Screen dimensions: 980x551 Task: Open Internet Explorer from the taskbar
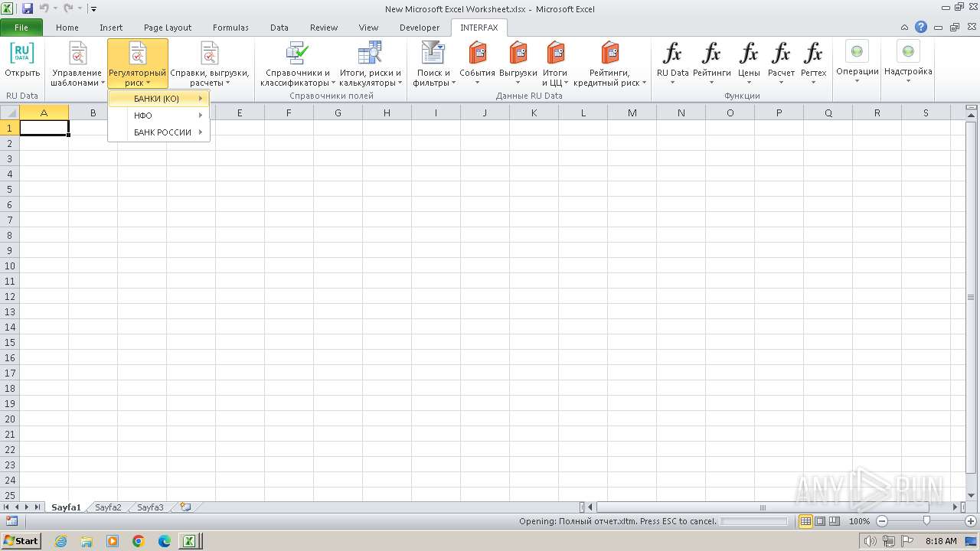(60, 541)
